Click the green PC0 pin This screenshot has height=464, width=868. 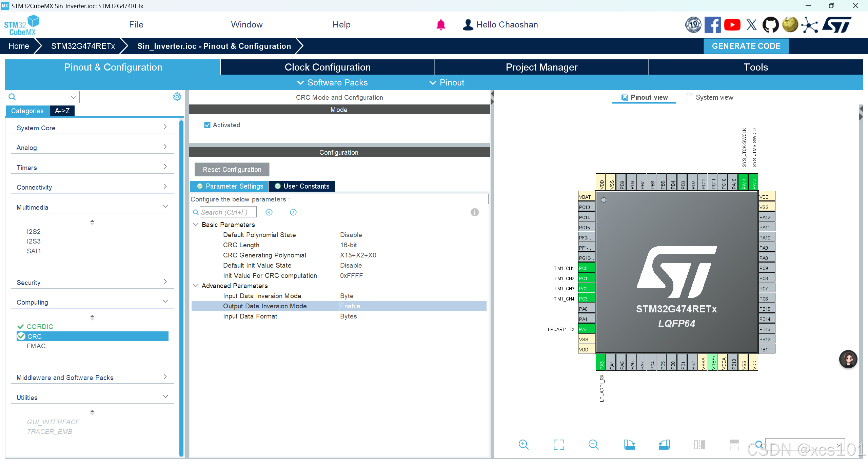[x=586, y=268]
